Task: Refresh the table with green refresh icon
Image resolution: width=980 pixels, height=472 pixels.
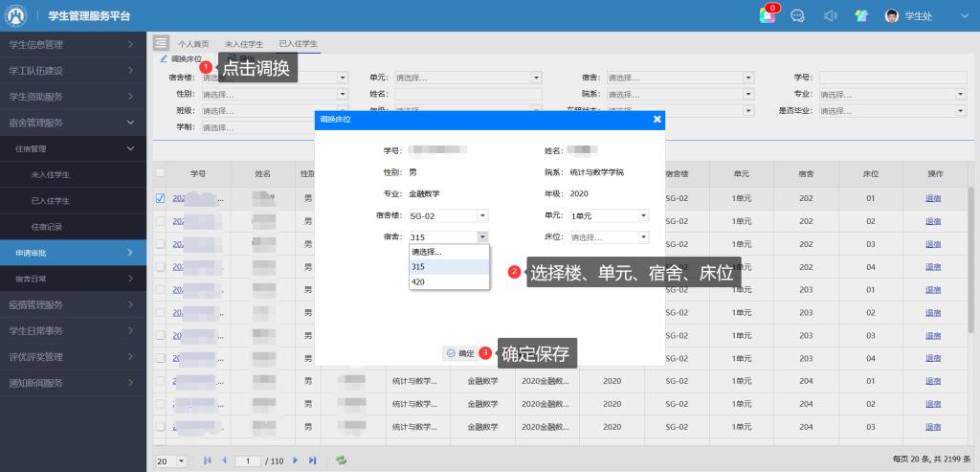Action: (x=341, y=461)
